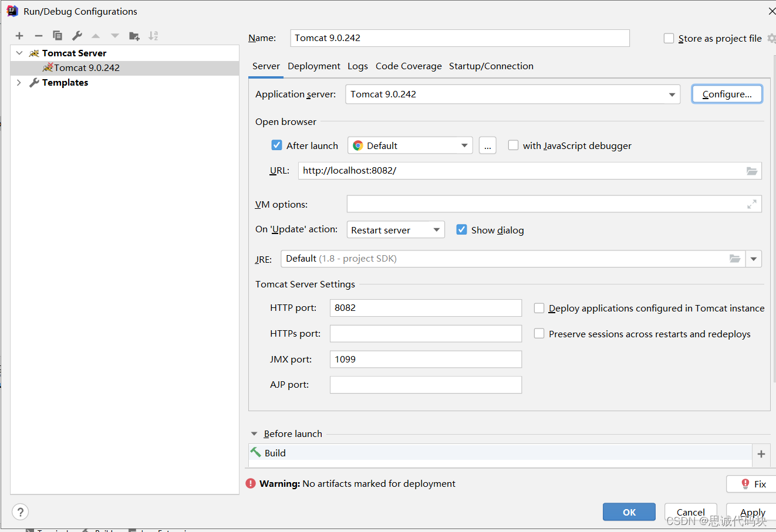776x532 pixels.
Task: Toggle Show dialog checkbox
Action: pos(462,229)
